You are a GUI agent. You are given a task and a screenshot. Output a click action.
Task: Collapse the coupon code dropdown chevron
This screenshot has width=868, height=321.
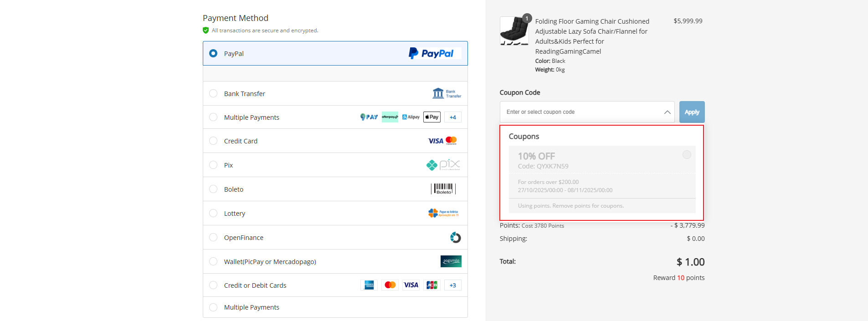(667, 112)
